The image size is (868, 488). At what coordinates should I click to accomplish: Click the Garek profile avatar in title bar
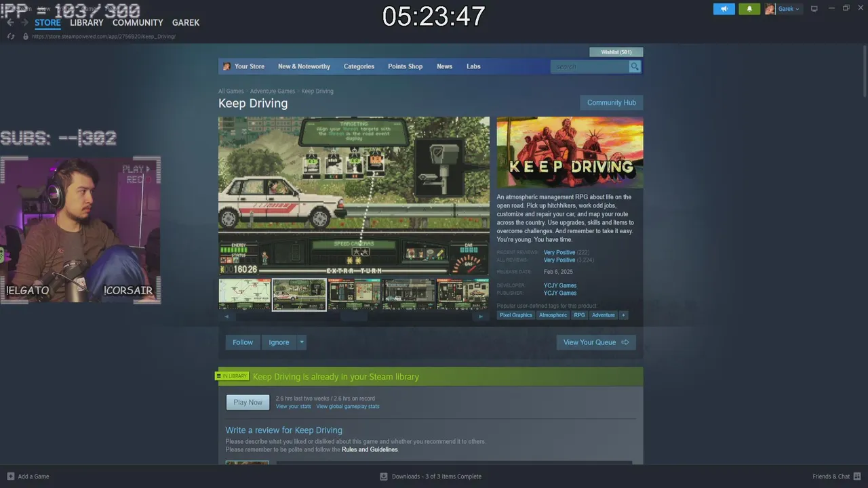click(x=770, y=9)
